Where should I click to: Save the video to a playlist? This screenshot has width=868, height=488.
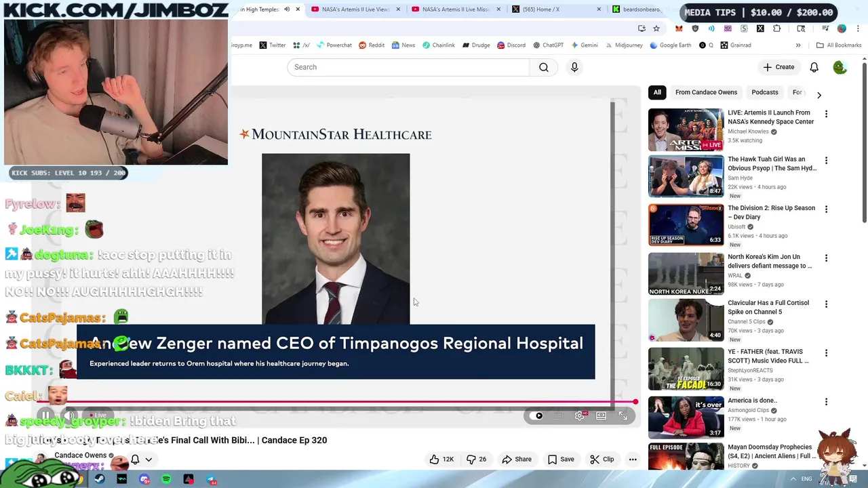click(x=561, y=459)
